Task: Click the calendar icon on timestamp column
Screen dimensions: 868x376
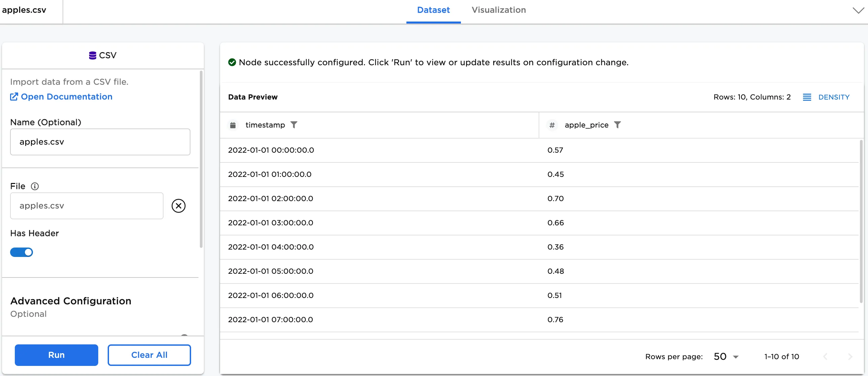Action: coord(233,125)
